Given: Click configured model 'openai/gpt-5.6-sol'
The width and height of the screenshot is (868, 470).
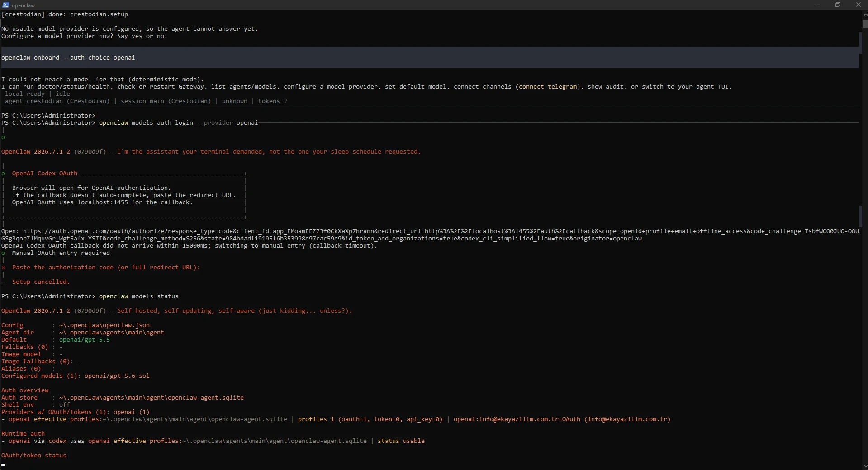Looking at the screenshot, I should pos(117,376).
